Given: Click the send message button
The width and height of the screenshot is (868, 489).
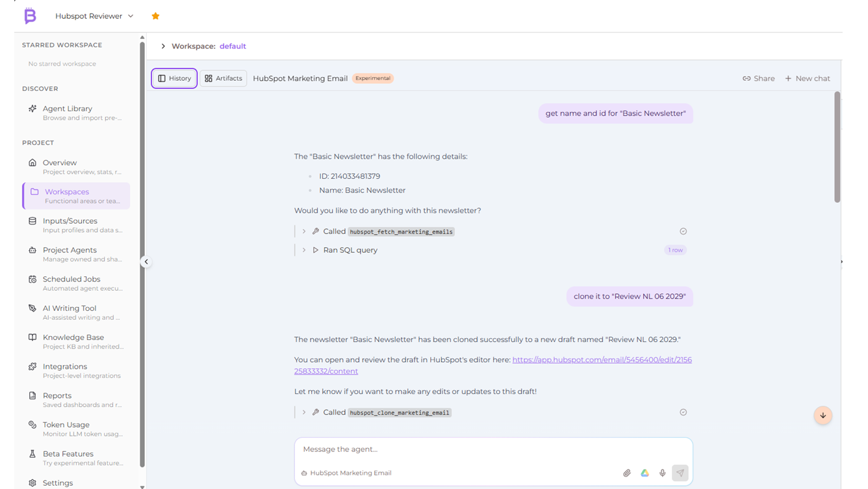Looking at the screenshot, I should (680, 473).
